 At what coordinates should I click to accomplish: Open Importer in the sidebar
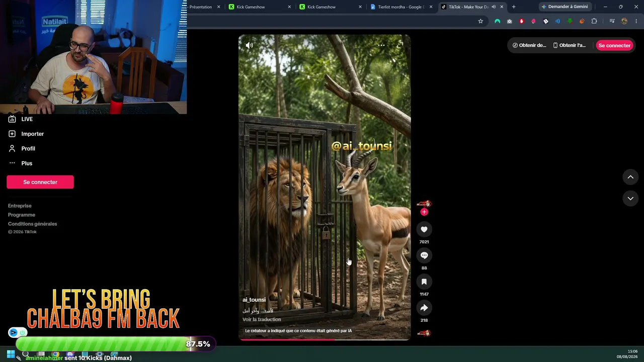(x=33, y=134)
